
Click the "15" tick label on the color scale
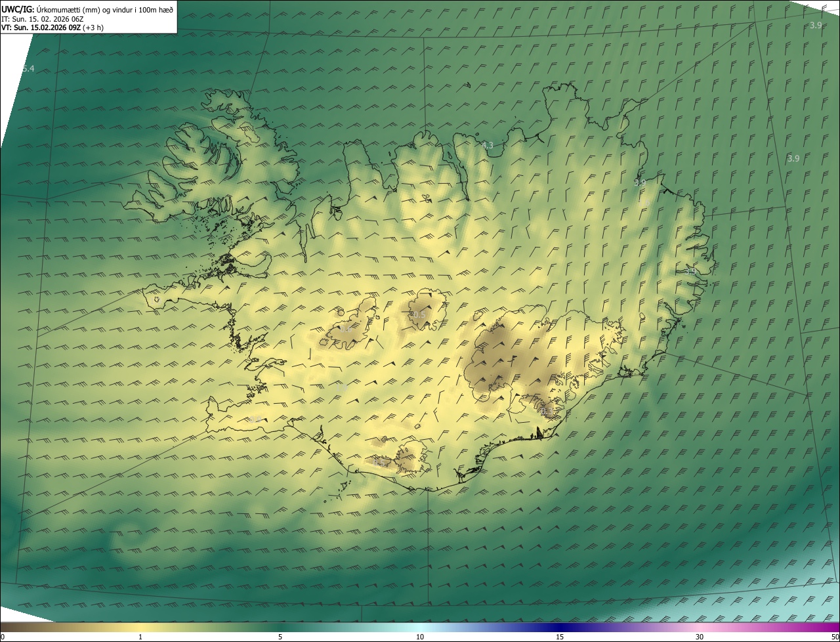pyautogui.click(x=560, y=637)
